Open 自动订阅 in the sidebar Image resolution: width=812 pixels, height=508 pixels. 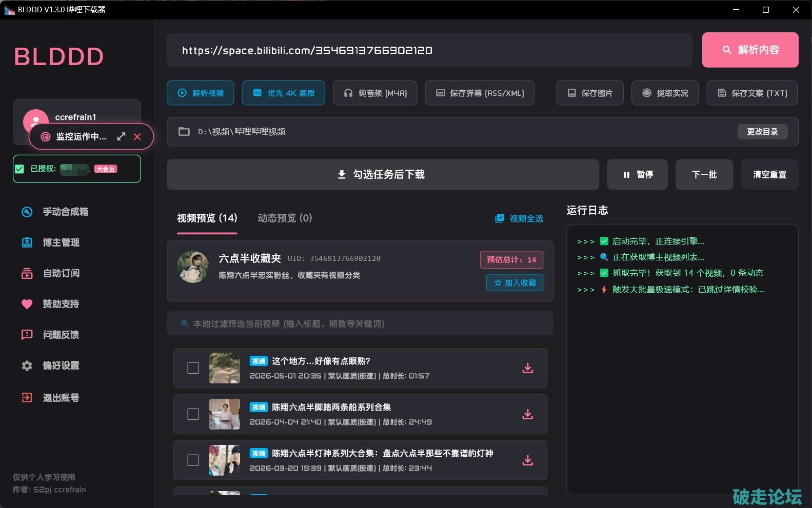61,273
